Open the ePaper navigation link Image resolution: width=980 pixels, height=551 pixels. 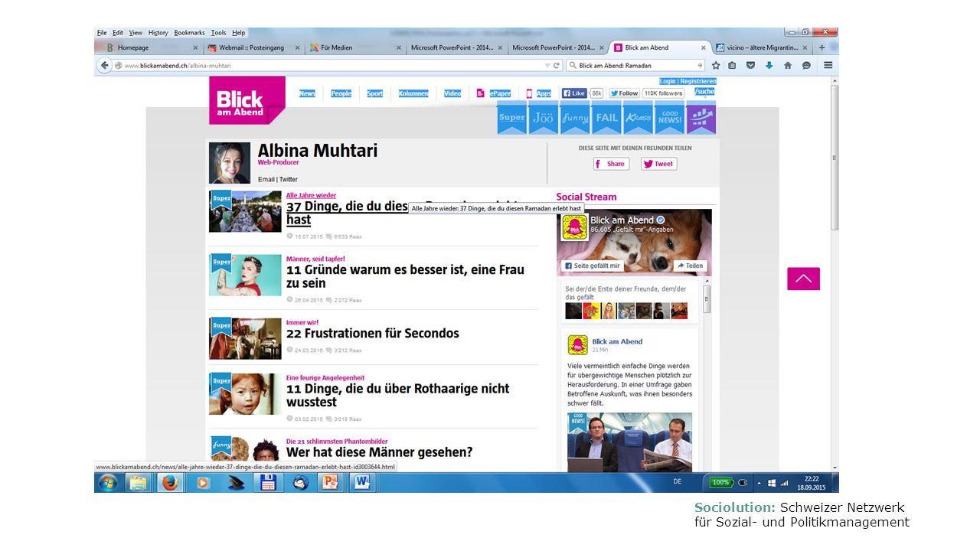pos(495,93)
